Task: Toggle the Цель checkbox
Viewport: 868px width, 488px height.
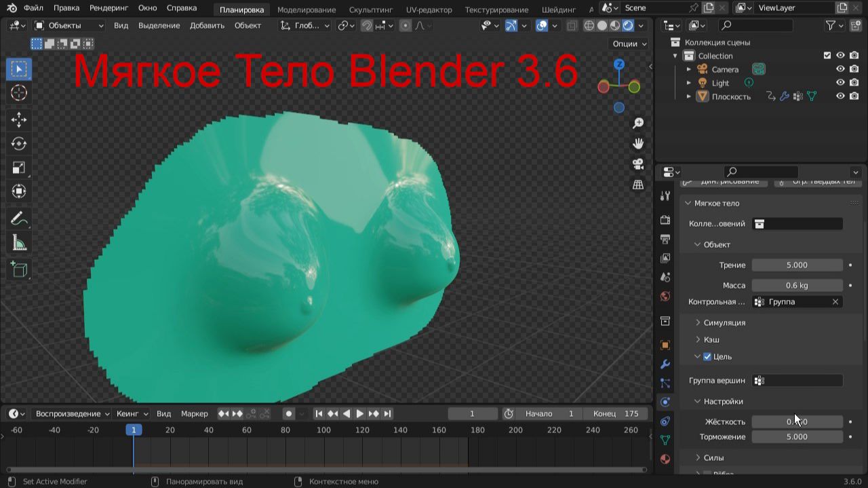Action: (707, 356)
